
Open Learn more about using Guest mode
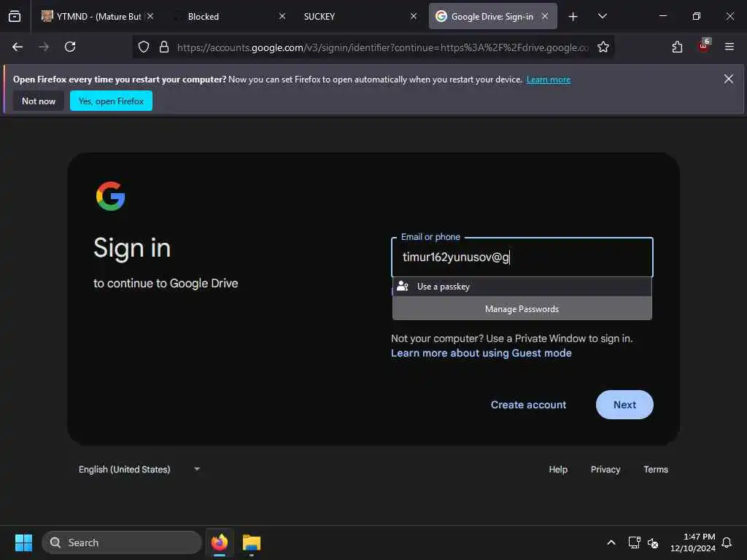point(481,353)
